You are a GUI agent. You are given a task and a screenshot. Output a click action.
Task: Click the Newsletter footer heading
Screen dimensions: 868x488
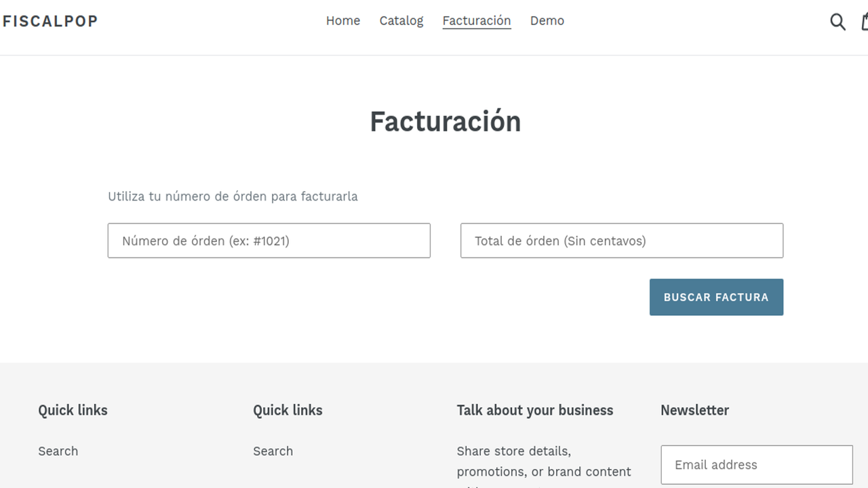pyautogui.click(x=694, y=410)
